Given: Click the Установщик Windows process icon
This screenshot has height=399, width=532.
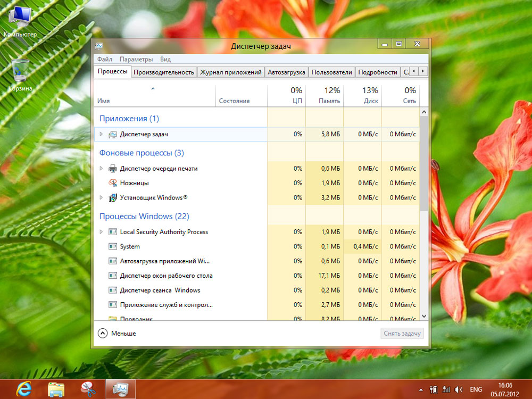Looking at the screenshot, I should pyautogui.click(x=113, y=198).
